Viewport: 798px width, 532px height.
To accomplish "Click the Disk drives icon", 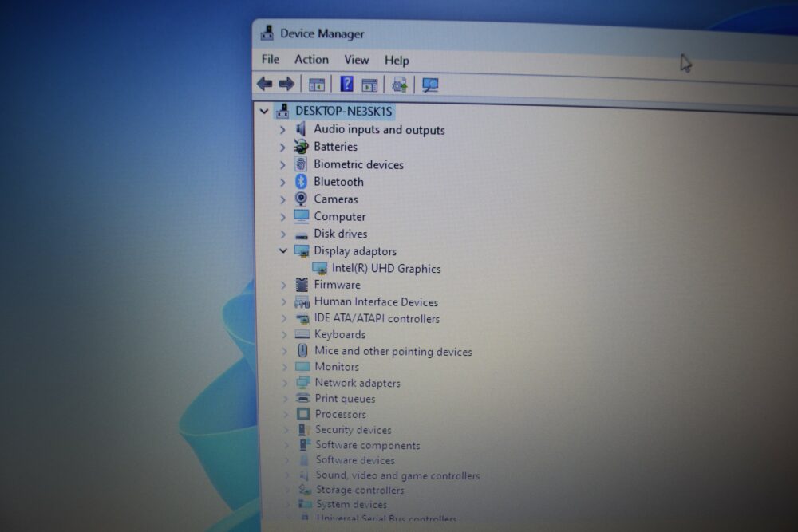I will [x=302, y=235].
